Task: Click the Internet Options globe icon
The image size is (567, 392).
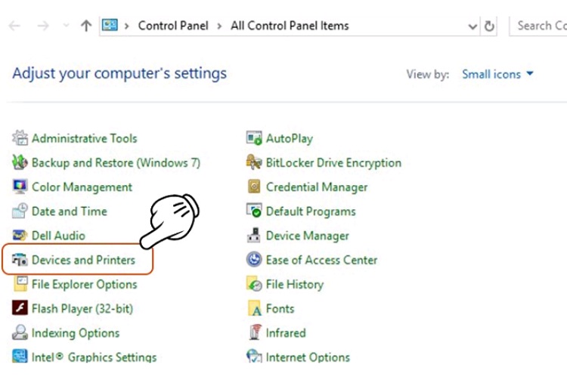Action: tap(254, 356)
